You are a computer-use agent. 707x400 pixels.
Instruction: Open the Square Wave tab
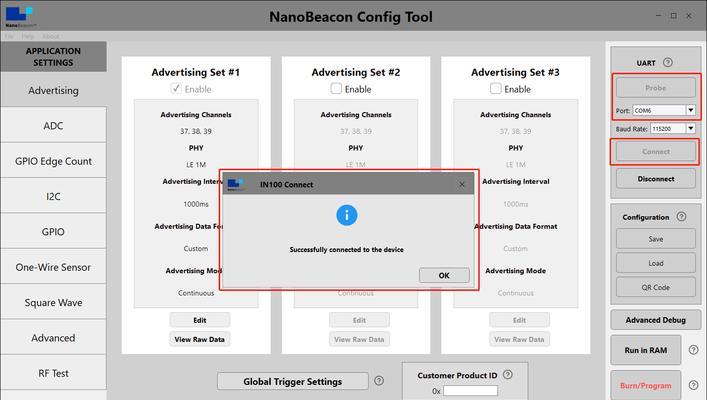[53, 303]
